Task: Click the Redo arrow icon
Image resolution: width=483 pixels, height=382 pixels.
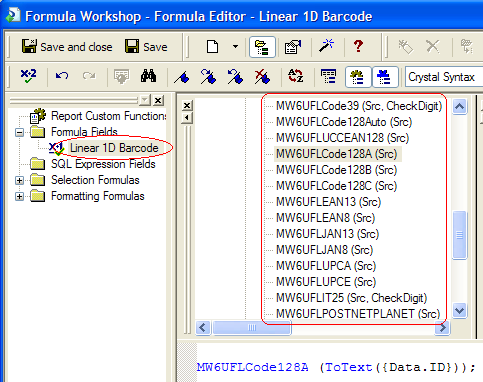Action: coord(89,76)
